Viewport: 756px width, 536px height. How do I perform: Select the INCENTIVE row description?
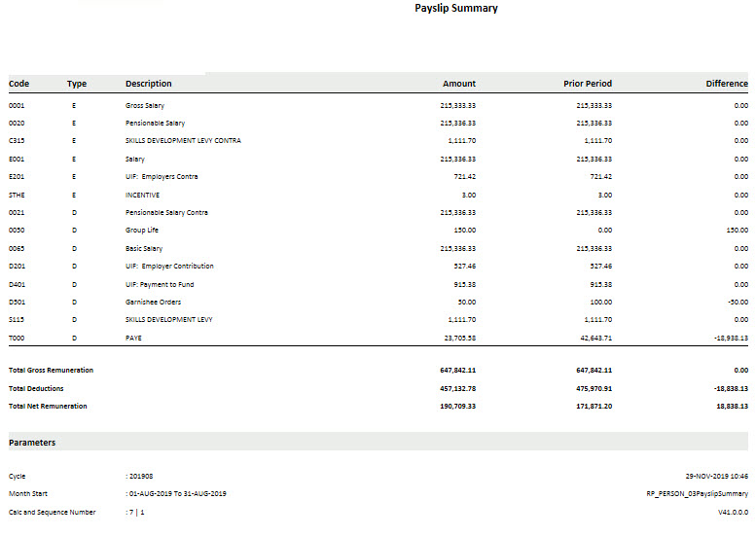tap(141, 195)
